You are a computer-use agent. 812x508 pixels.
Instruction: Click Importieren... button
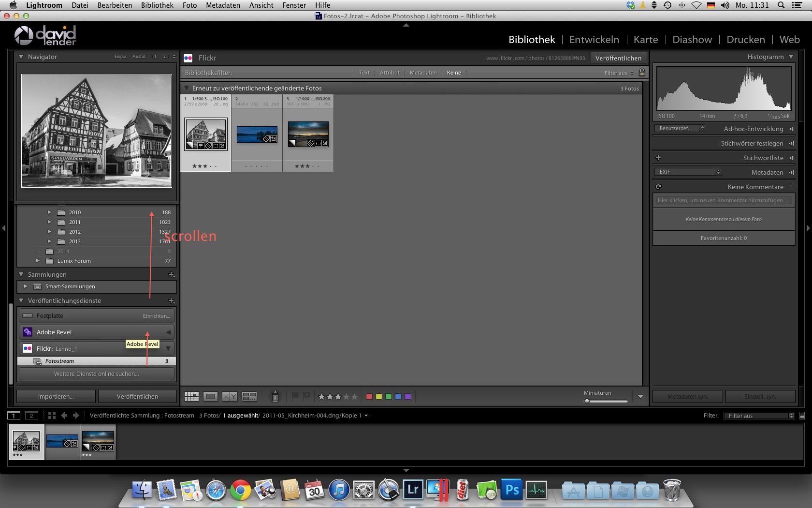[x=56, y=396]
